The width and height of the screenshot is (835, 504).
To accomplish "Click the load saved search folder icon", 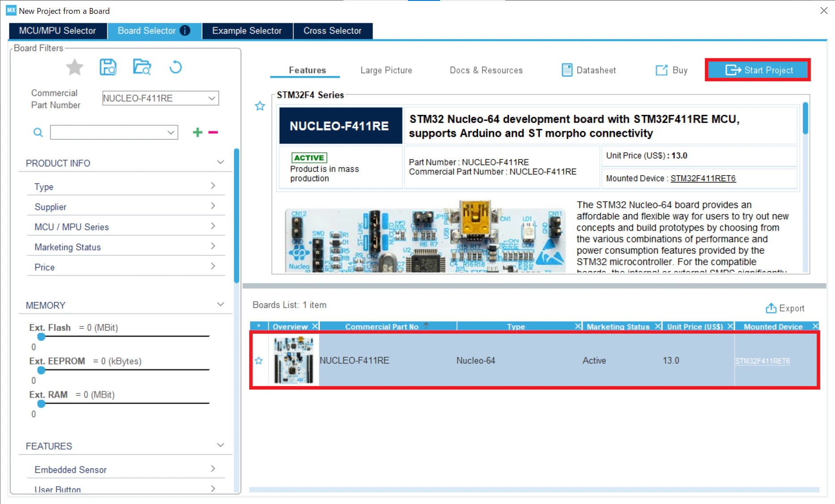I will (142, 67).
